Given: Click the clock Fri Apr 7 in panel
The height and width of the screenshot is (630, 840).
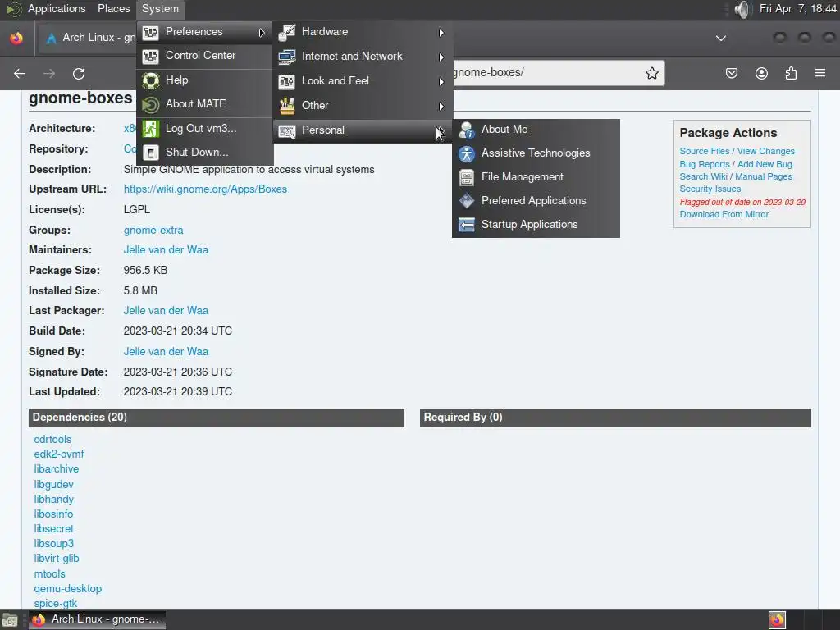Looking at the screenshot, I should 797,8.
